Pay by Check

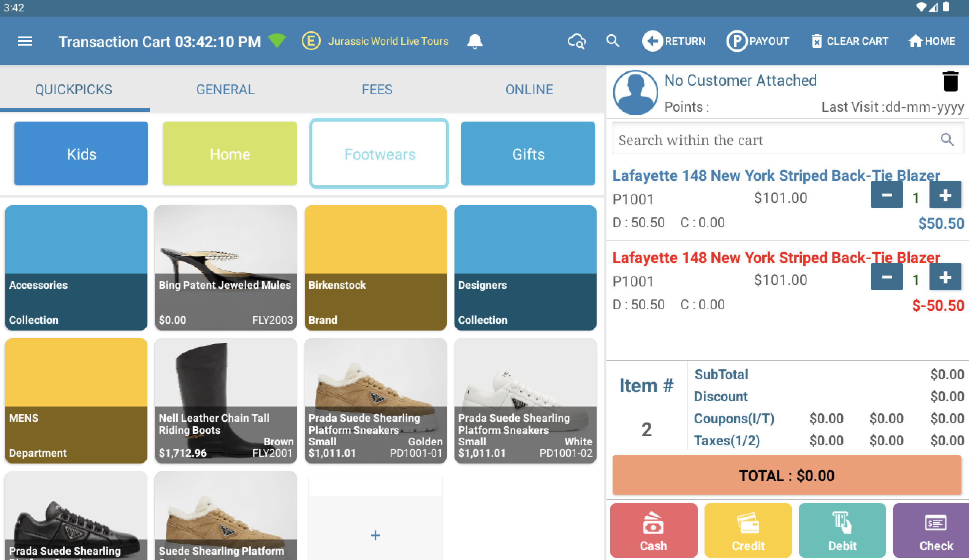tap(931, 530)
